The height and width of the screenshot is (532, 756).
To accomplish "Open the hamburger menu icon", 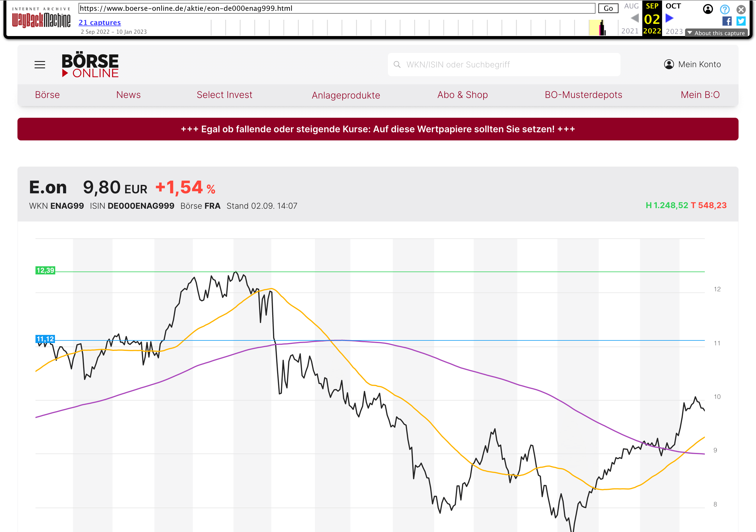I will point(40,65).
